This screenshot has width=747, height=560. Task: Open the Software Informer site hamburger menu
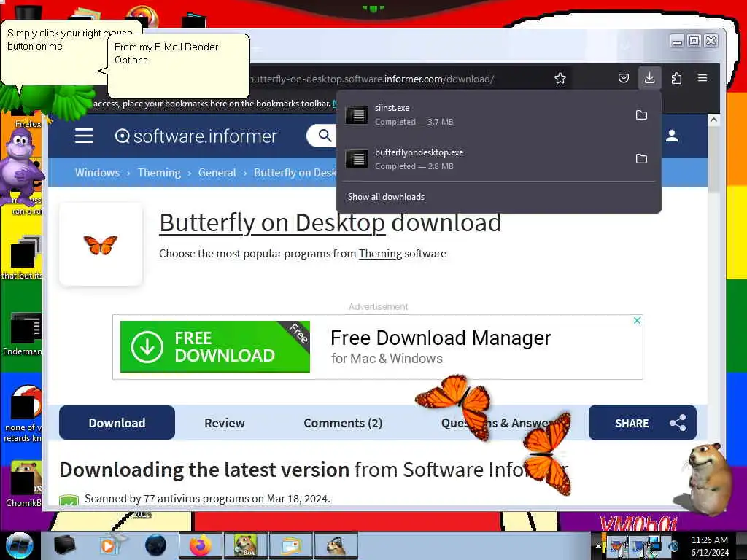click(84, 136)
